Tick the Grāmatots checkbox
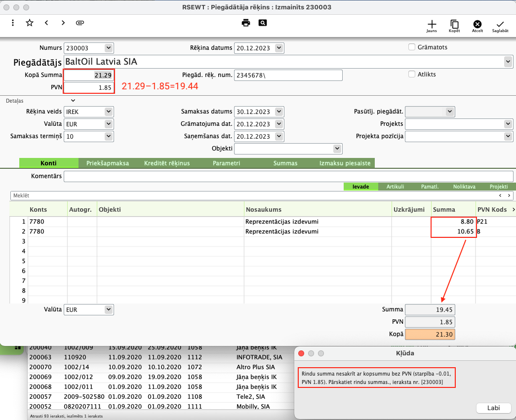This screenshot has width=516, height=420. (412, 47)
